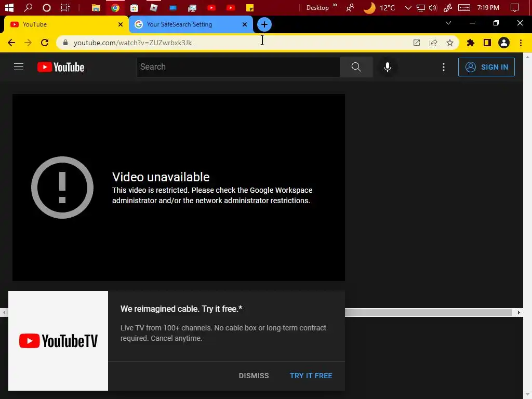This screenshot has width=532, height=399.
Task: Open Microsoft Store from the taskbar
Action: 135,7
